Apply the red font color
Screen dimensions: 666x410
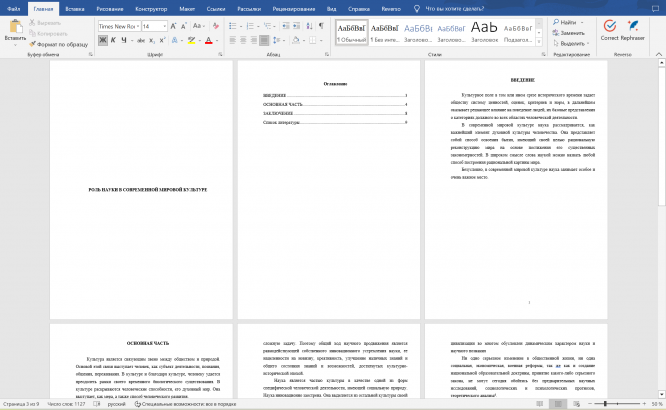(209, 40)
